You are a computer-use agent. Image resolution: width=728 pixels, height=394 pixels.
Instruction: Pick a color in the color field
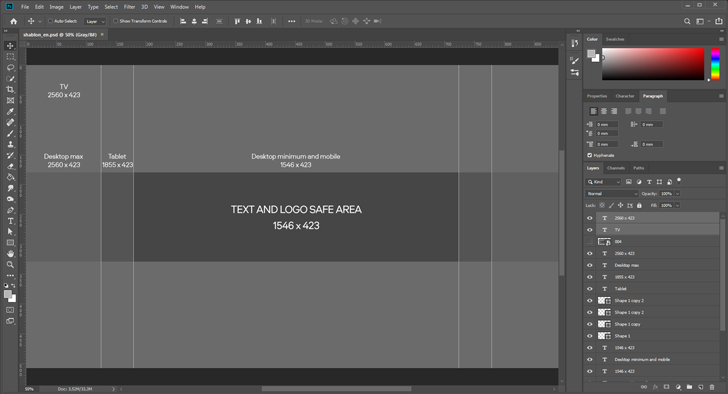(653, 64)
